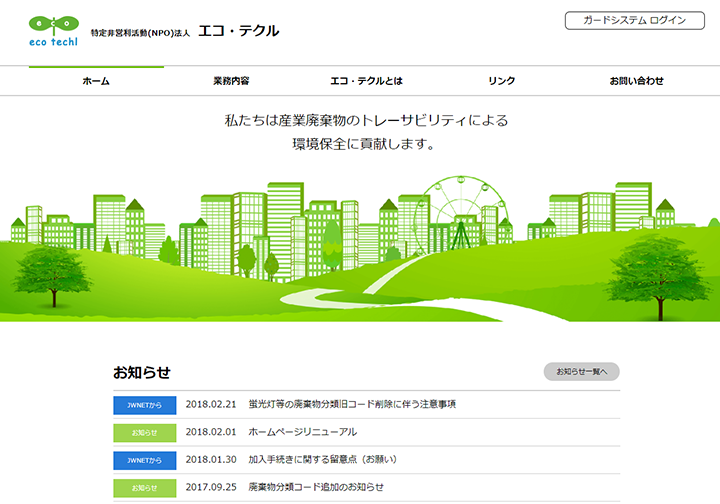The height and width of the screenshot is (504, 720).
Task: Open the 業務内容 menu item
Action: pyautogui.click(x=231, y=81)
